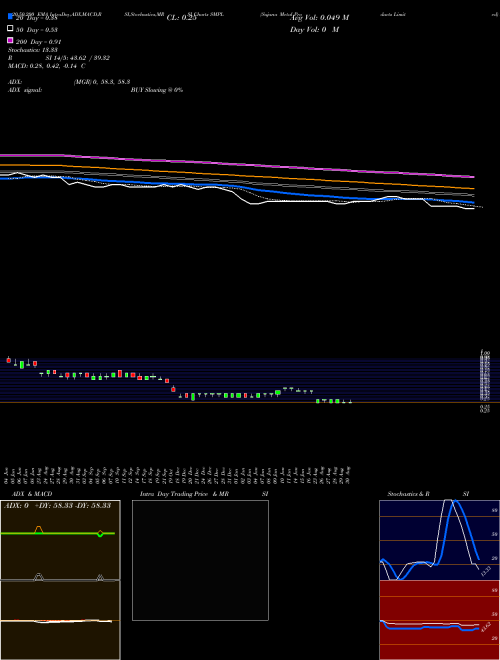
Task: Click the first red candlestick on the left
Action: [x=8, y=360]
